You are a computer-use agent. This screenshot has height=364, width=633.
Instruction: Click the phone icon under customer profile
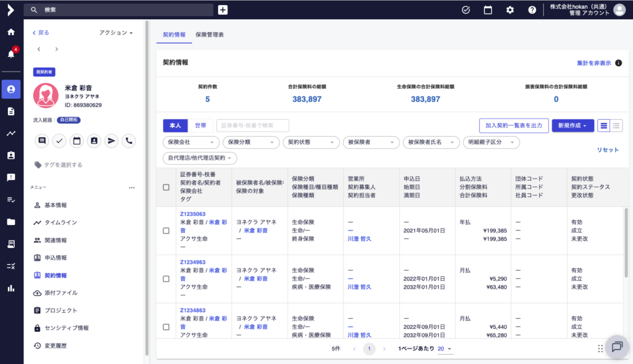(x=129, y=141)
